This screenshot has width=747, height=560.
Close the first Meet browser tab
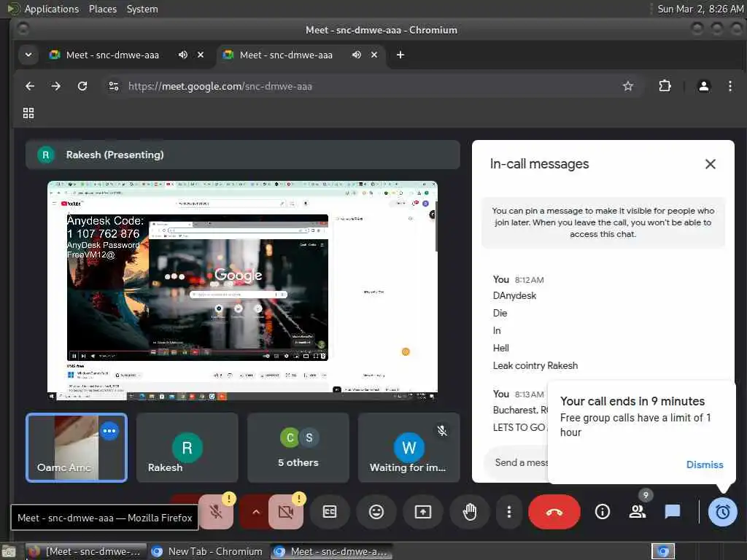click(201, 55)
